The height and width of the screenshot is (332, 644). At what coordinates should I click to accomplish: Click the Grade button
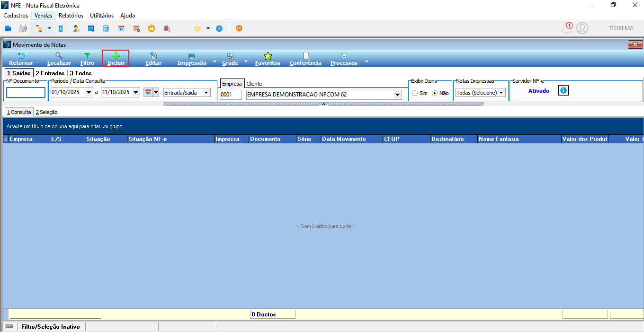click(230, 59)
